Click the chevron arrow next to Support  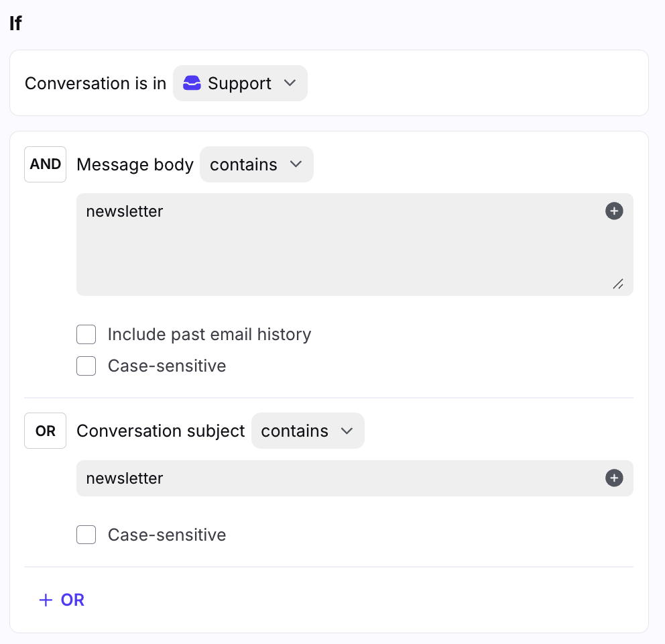[x=290, y=83]
